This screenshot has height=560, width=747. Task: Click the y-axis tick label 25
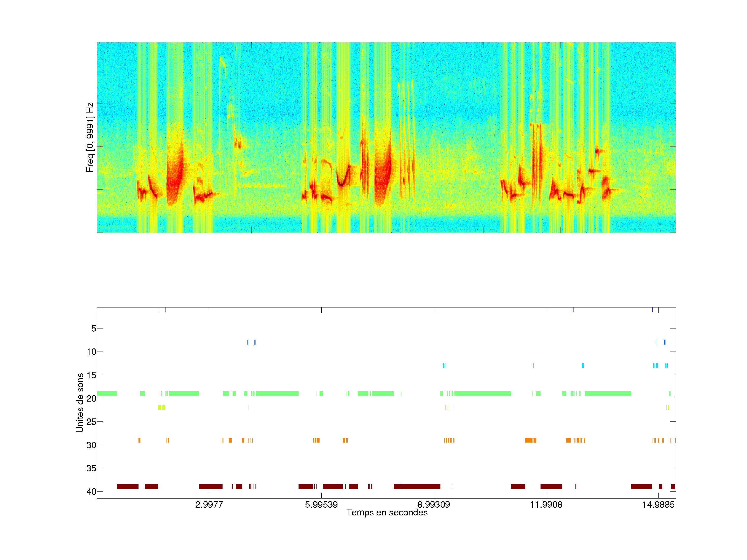point(92,422)
